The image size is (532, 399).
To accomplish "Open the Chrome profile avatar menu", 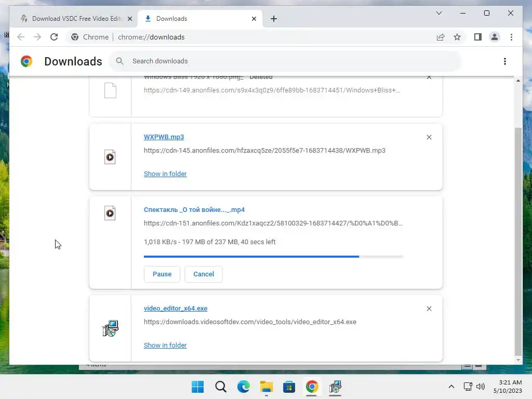I will click(495, 37).
